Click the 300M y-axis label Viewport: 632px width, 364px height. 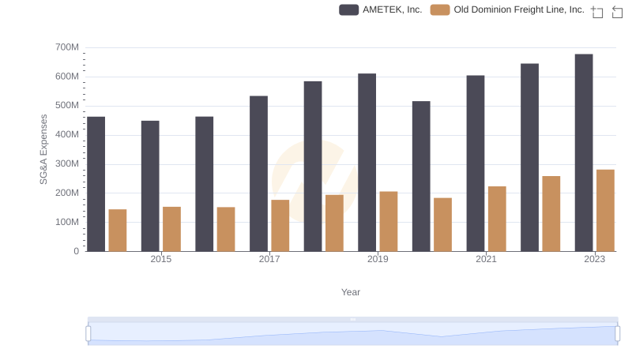67,164
